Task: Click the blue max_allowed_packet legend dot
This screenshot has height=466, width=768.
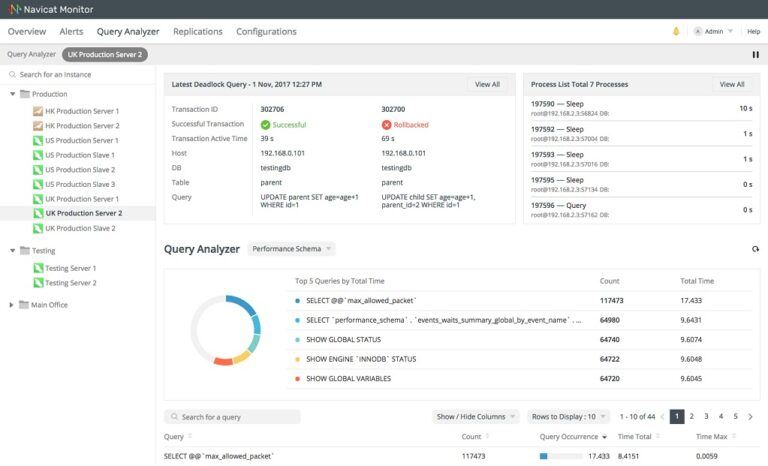Action: [x=297, y=301]
